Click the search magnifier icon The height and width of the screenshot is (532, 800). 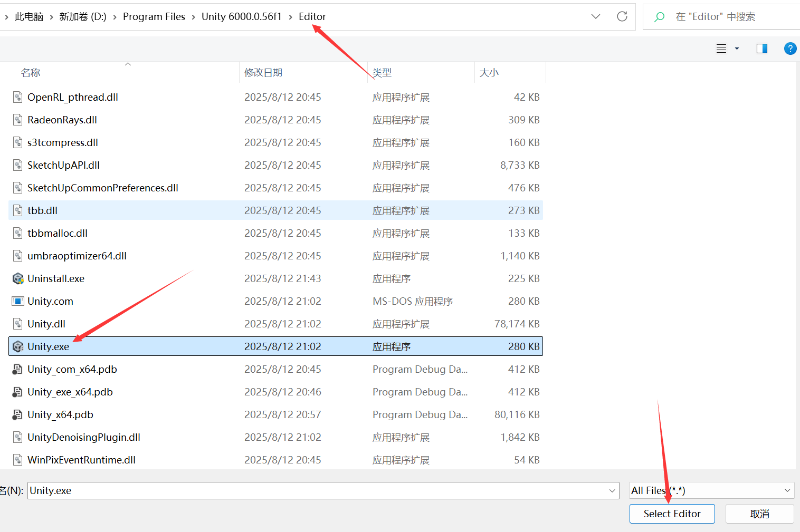tap(660, 17)
